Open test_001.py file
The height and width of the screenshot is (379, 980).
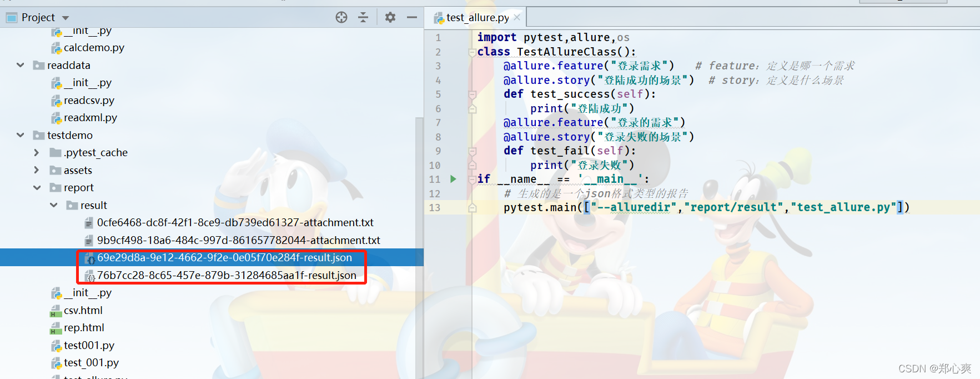92,362
